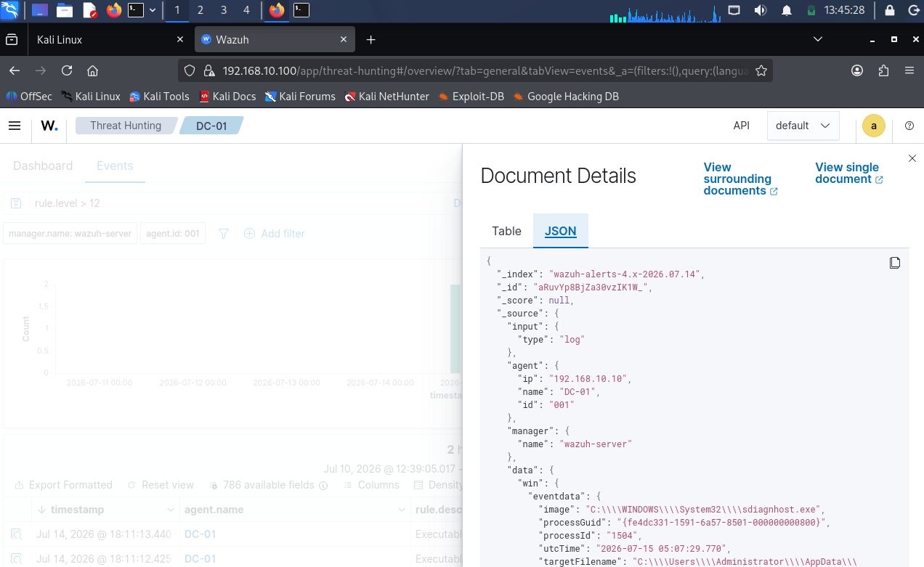This screenshot has width=924, height=567.
Task: Open the file manager panel icon
Action: [x=65, y=10]
